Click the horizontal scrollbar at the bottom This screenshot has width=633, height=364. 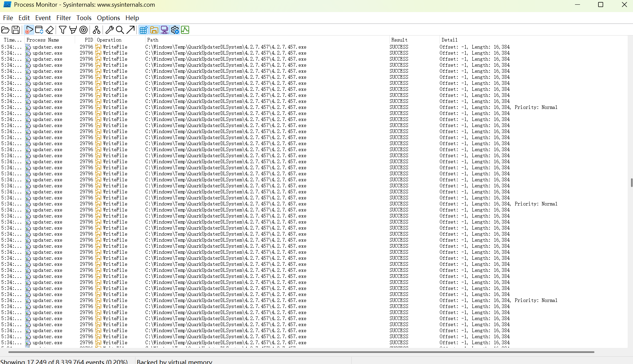pyautogui.click(x=301, y=352)
